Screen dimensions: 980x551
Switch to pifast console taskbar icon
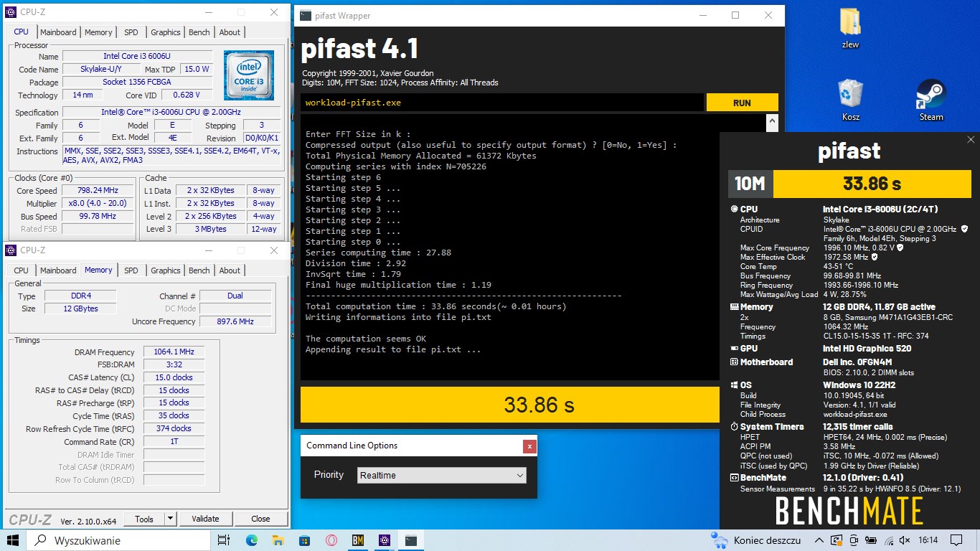(x=411, y=540)
